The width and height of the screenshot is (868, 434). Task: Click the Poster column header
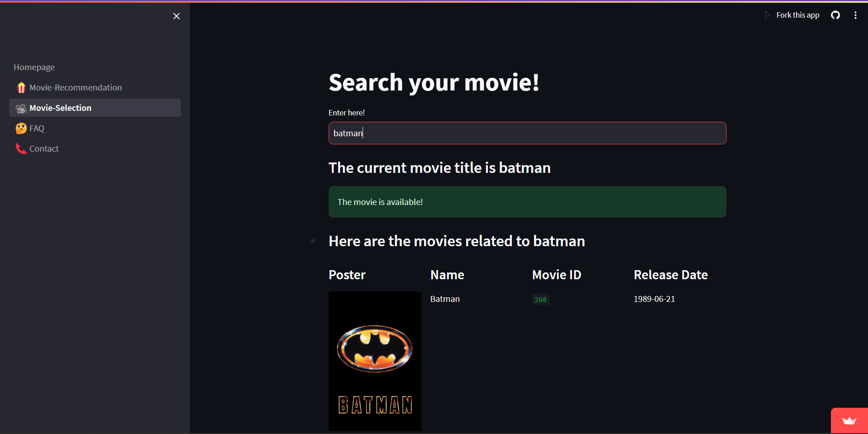347,275
